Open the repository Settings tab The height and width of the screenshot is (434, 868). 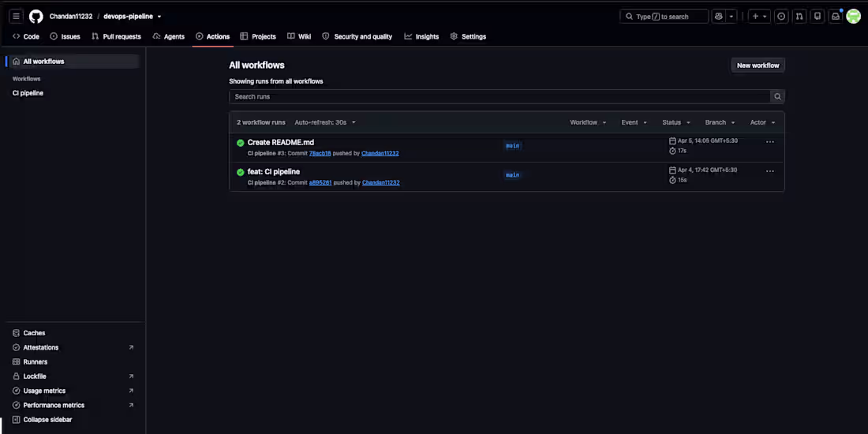468,36
